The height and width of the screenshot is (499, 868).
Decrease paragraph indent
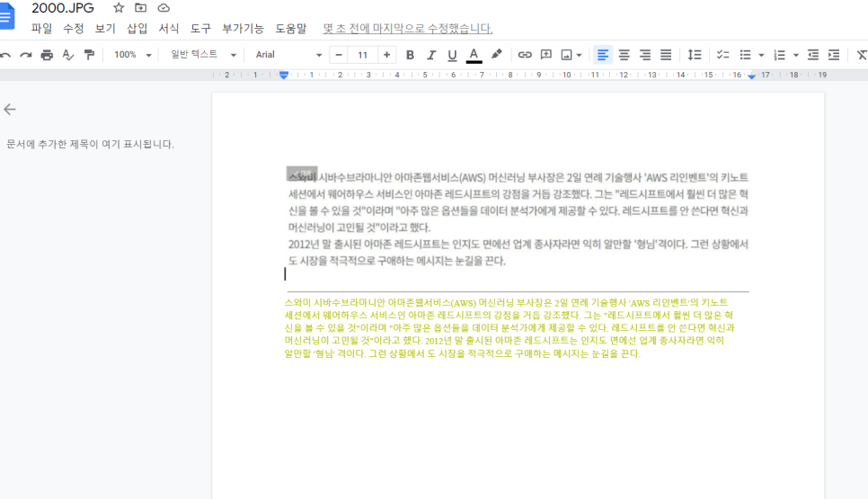[x=812, y=55]
